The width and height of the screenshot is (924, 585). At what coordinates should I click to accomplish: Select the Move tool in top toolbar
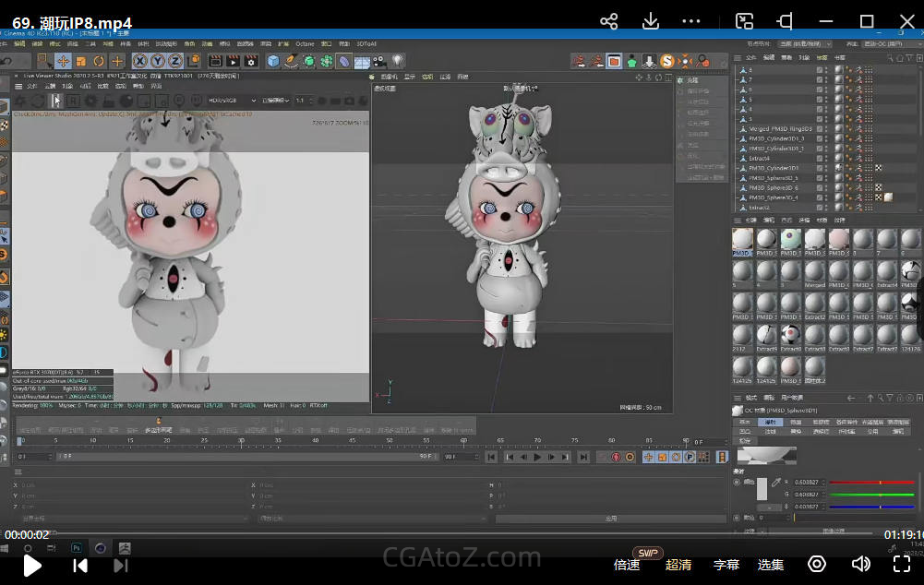tap(63, 61)
